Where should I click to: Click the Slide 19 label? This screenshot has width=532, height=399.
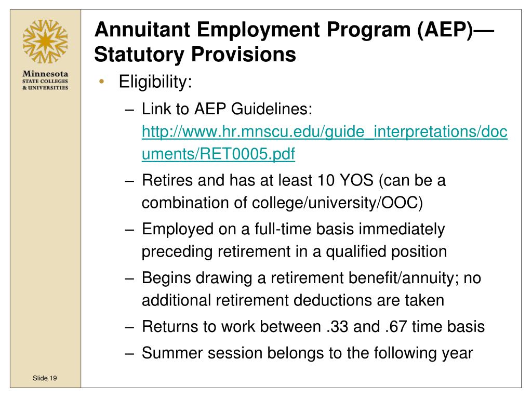[45, 378]
